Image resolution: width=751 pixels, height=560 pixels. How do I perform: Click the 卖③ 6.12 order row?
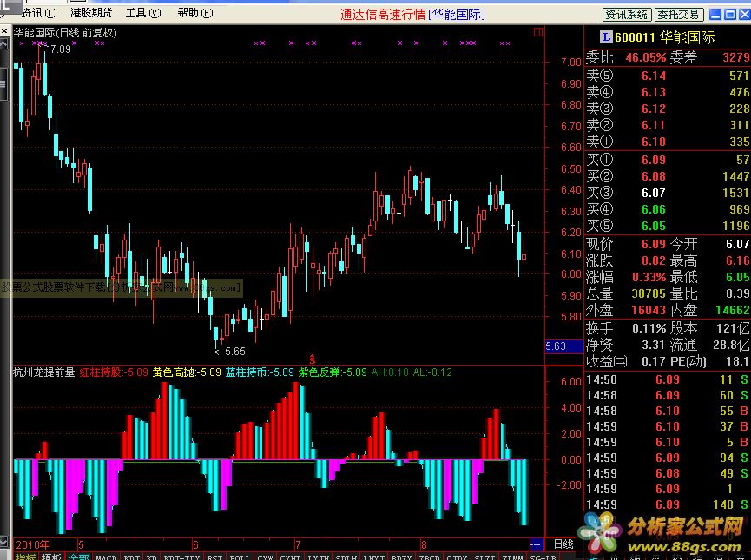[x=668, y=109]
